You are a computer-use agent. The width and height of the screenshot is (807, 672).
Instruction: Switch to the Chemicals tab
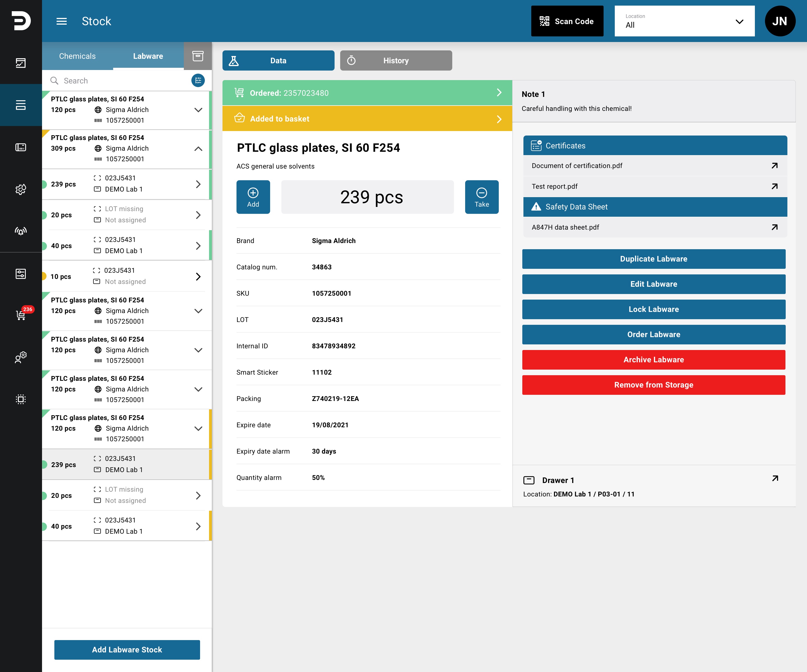coord(77,56)
